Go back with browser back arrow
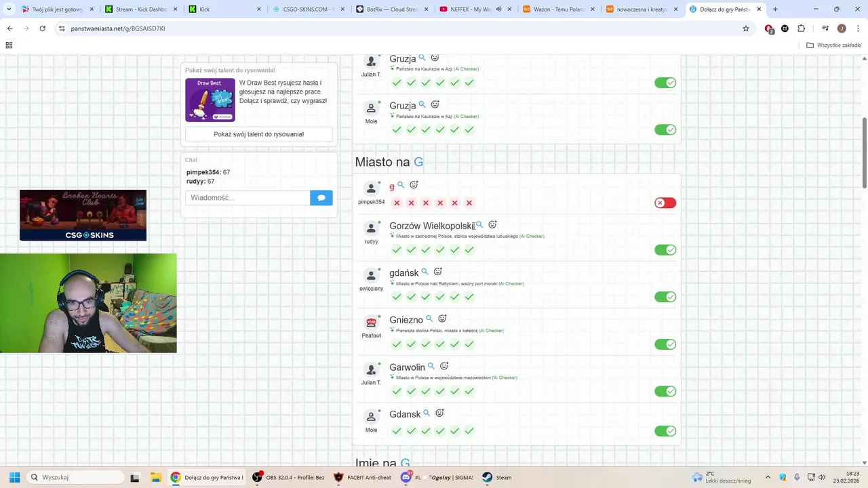868x488 pixels. 10,28
